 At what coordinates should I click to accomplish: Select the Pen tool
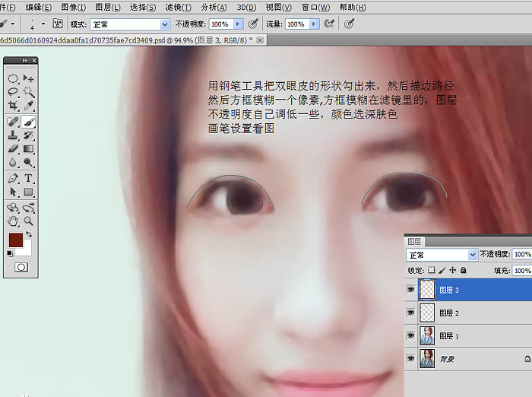click(13, 178)
